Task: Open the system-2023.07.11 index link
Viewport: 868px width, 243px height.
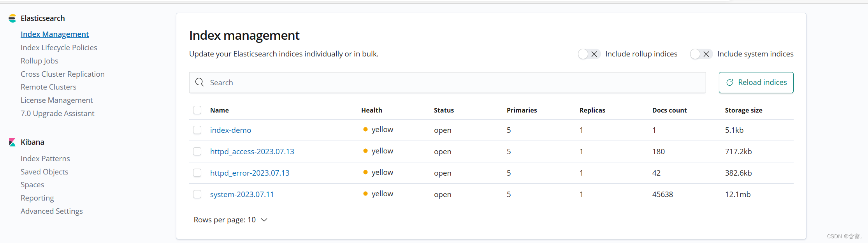Action: [242, 194]
